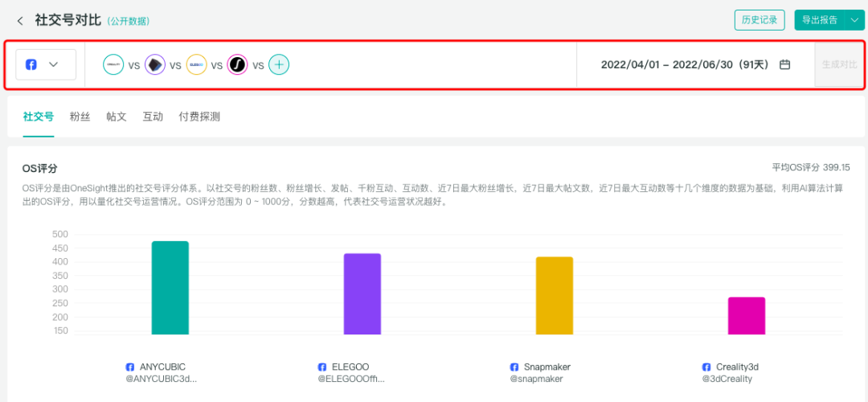The image size is (868, 402).
Task: Switch to the 互动 tab
Action: (153, 117)
